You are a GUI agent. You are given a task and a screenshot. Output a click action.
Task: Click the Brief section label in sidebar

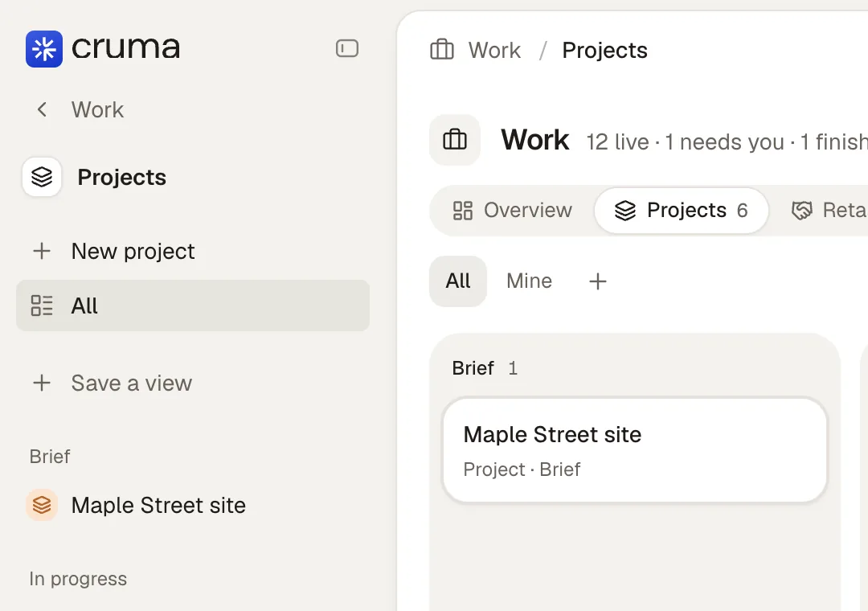(x=50, y=457)
